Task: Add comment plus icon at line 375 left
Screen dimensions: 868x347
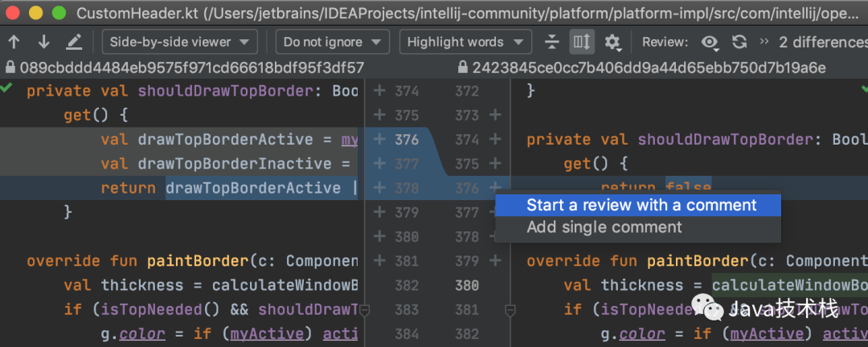Action: [379, 115]
